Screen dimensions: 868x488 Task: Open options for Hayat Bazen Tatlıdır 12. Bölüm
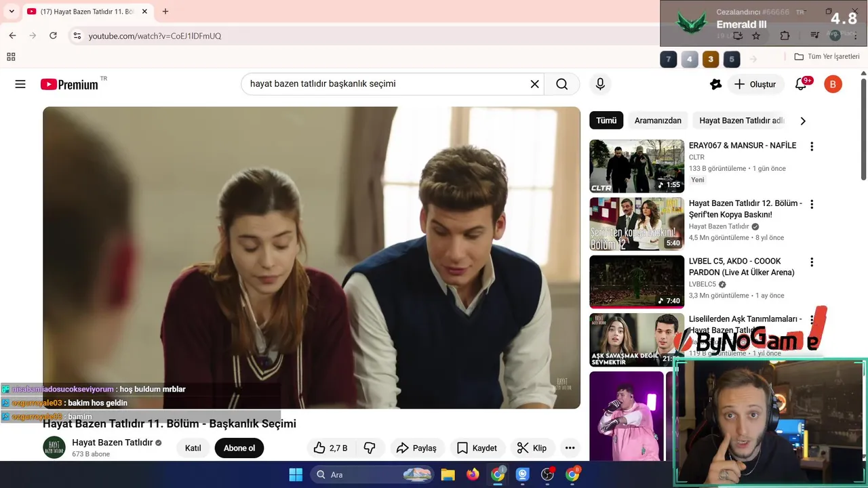(811, 204)
